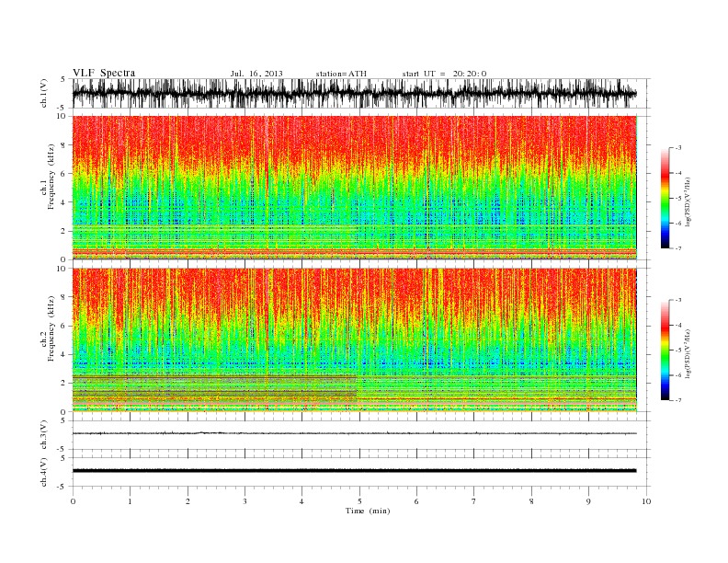Click the '-3' value on ch.1 color bar

(677, 148)
